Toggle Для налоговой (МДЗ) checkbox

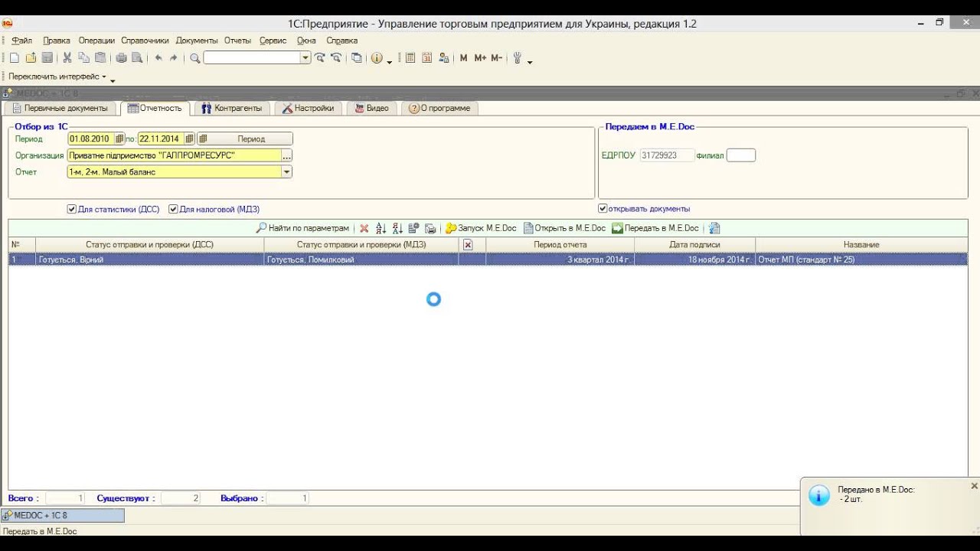(x=173, y=209)
